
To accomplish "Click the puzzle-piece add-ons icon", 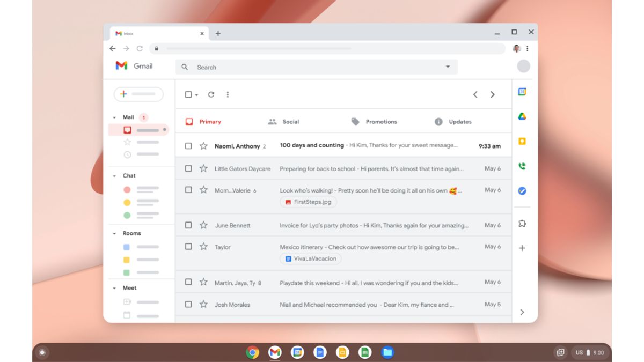I will (x=522, y=223).
